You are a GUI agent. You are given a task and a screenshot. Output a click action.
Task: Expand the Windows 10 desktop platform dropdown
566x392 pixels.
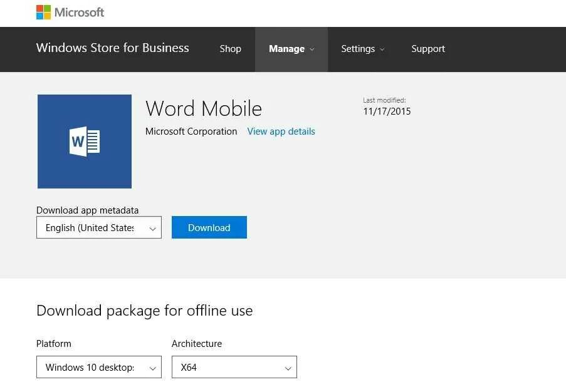[x=98, y=368]
